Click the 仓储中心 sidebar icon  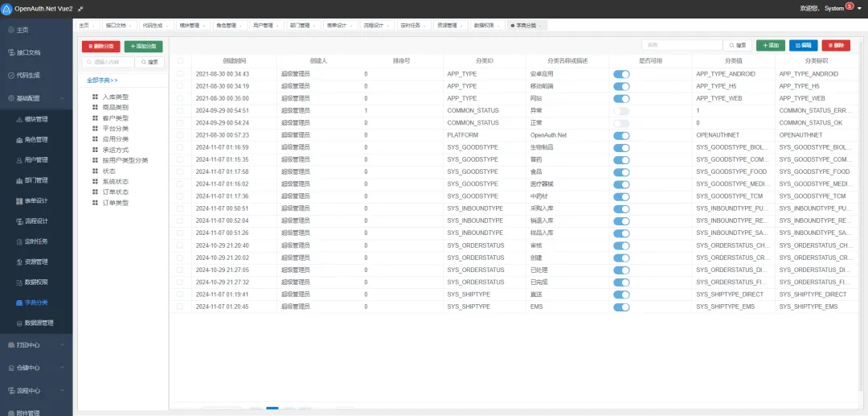[11, 367]
